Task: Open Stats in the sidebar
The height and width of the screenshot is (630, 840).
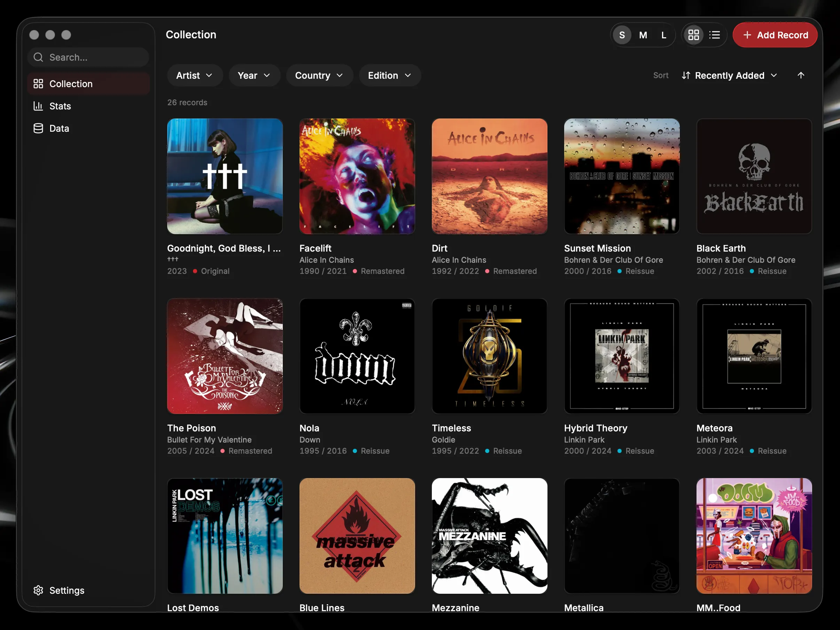Action: click(x=88, y=106)
